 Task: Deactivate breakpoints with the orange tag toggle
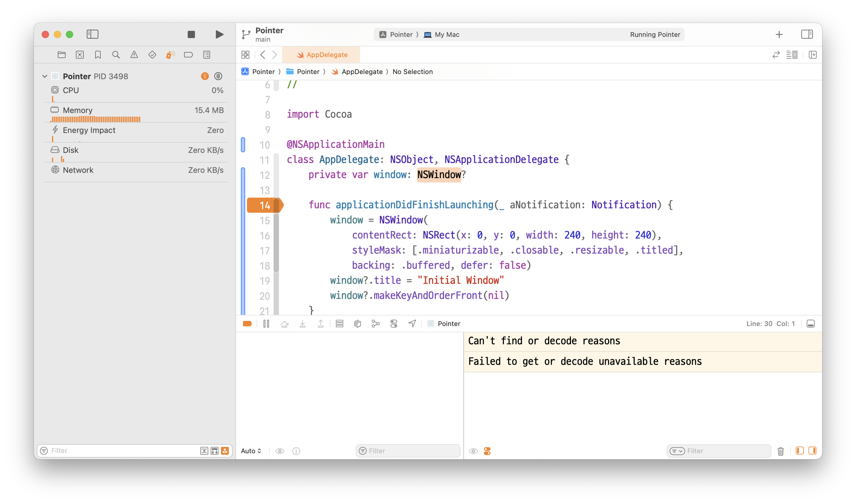(x=247, y=324)
